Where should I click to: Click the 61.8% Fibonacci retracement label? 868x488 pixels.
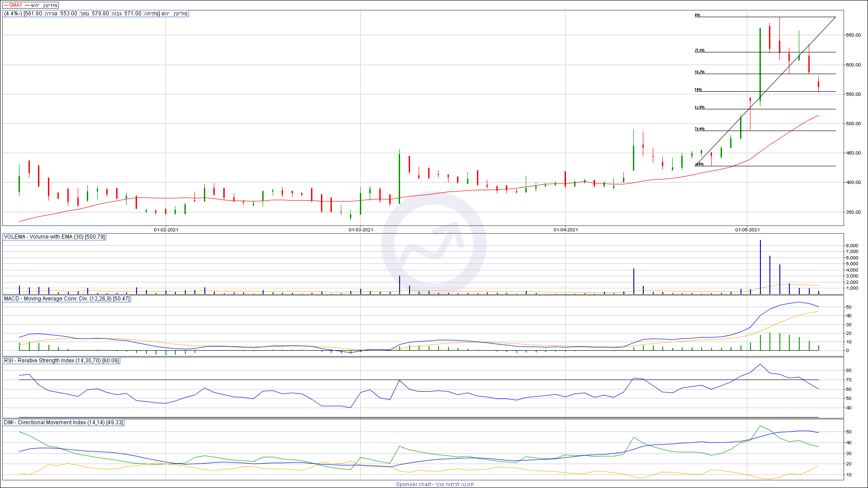(x=699, y=107)
